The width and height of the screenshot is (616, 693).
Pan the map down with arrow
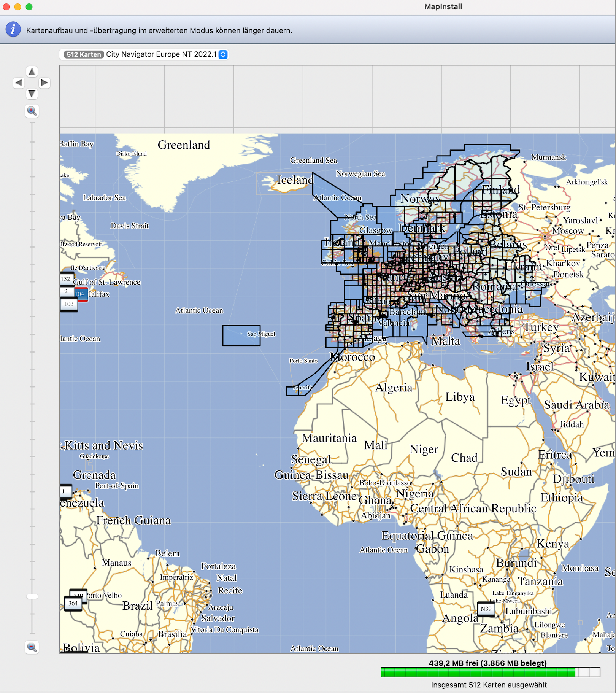pos(32,94)
